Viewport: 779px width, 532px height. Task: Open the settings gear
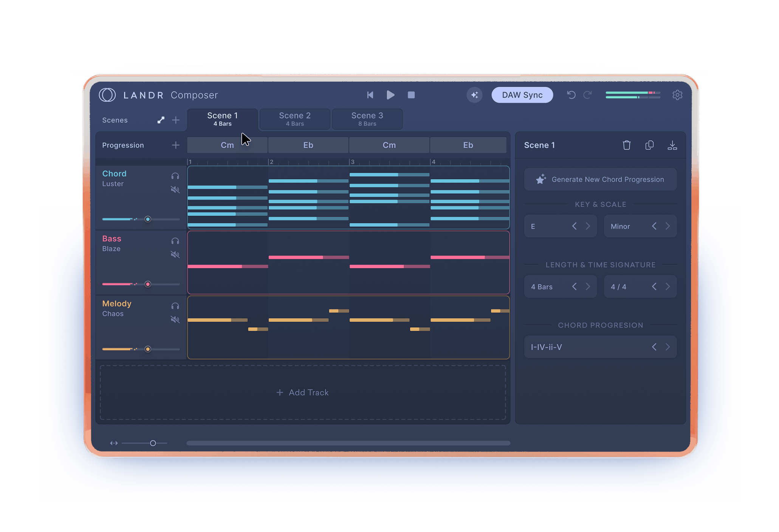(x=678, y=95)
